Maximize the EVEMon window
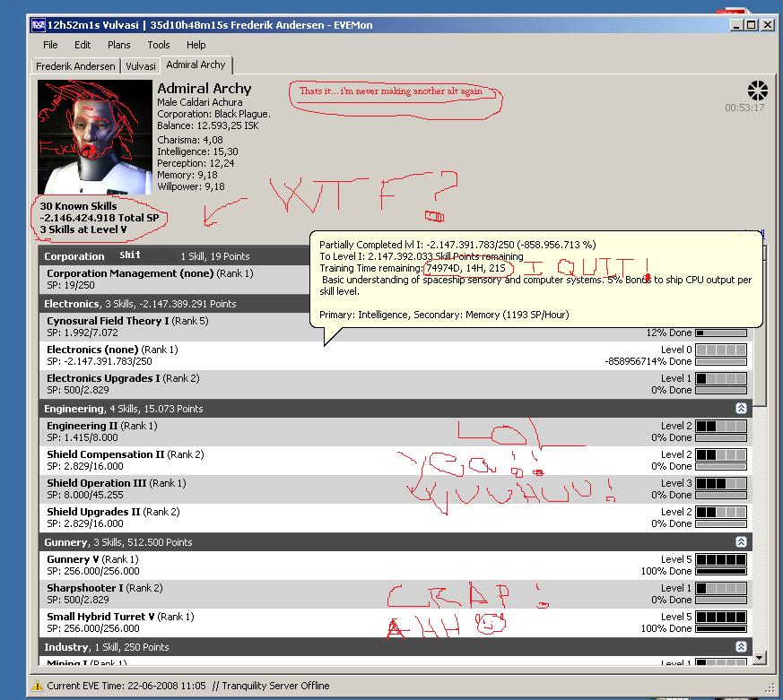This screenshot has height=700, width=783. click(751, 25)
